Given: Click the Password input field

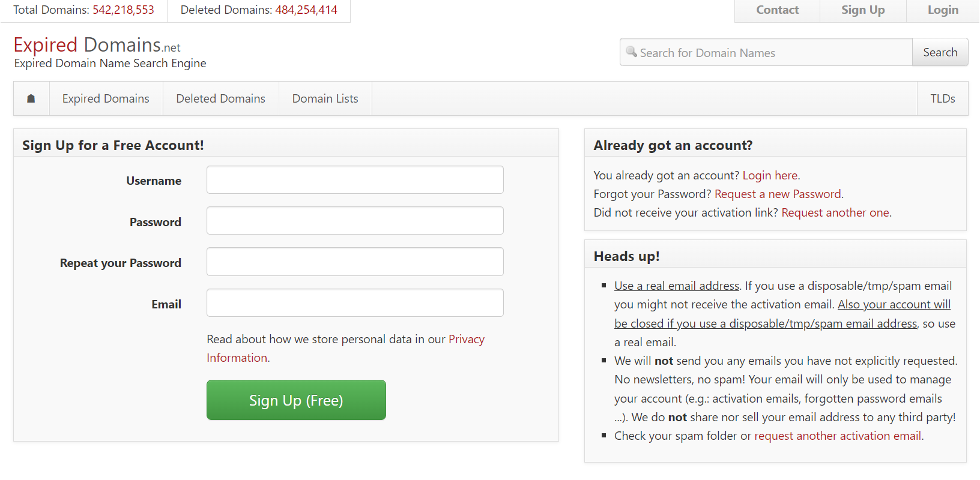Looking at the screenshot, I should point(355,221).
